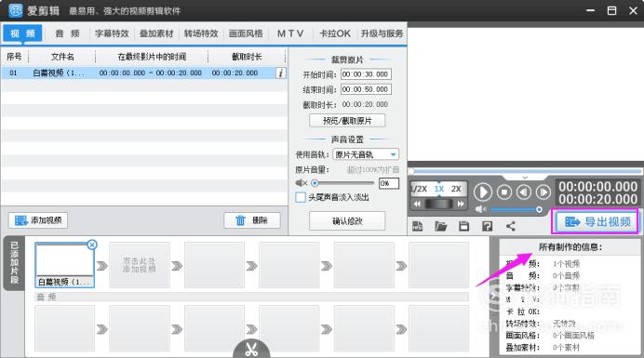Viewport: 644px width, 358px height.
Task: Click the scissors cut icon at bottom
Action: pos(251,349)
